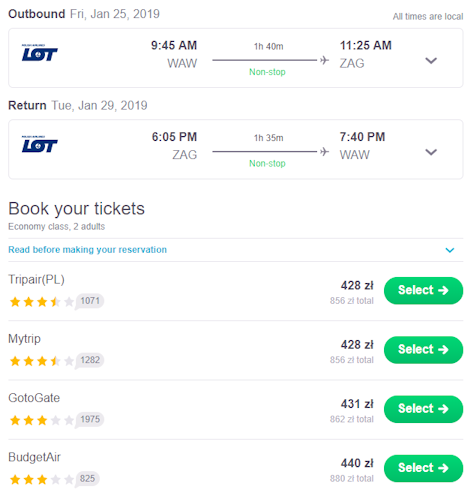
Task: Select the Tripair(PL) 428 zł offer
Action: (x=423, y=290)
